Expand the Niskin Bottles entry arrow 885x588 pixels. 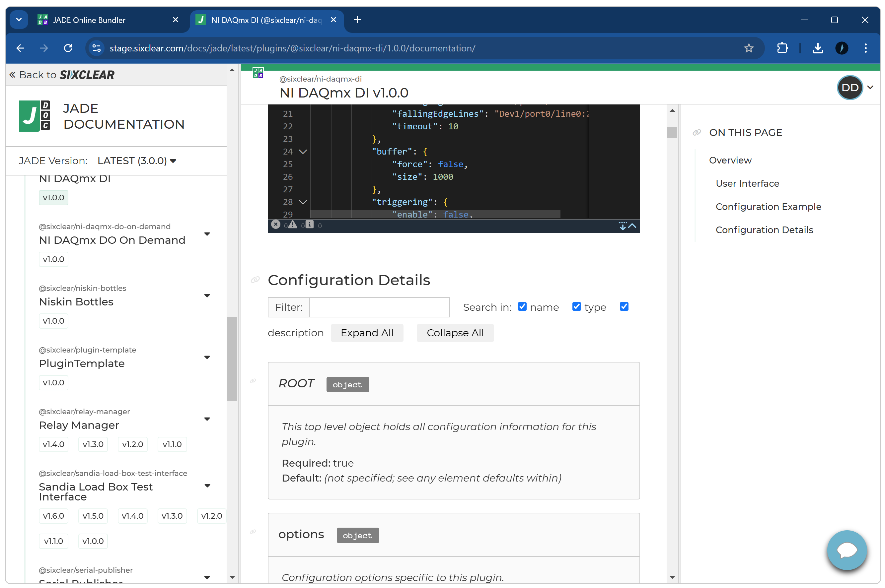[207, 295]
